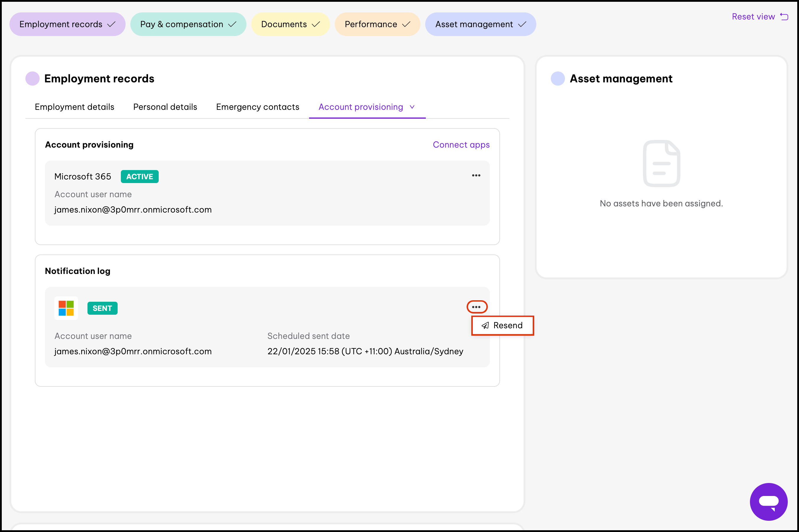This screenshot has height=532, width=799.
Task: Expand the Account provisioning tab chevron
Action: (412, 107)
